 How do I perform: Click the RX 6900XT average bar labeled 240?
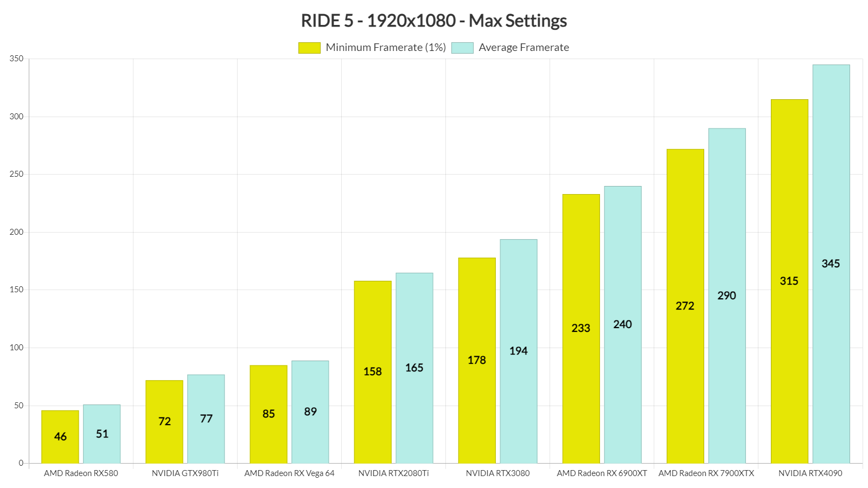point(622,324)
